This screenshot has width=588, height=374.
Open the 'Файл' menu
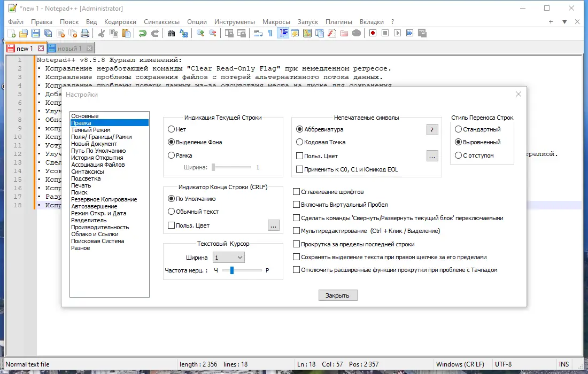16,22
